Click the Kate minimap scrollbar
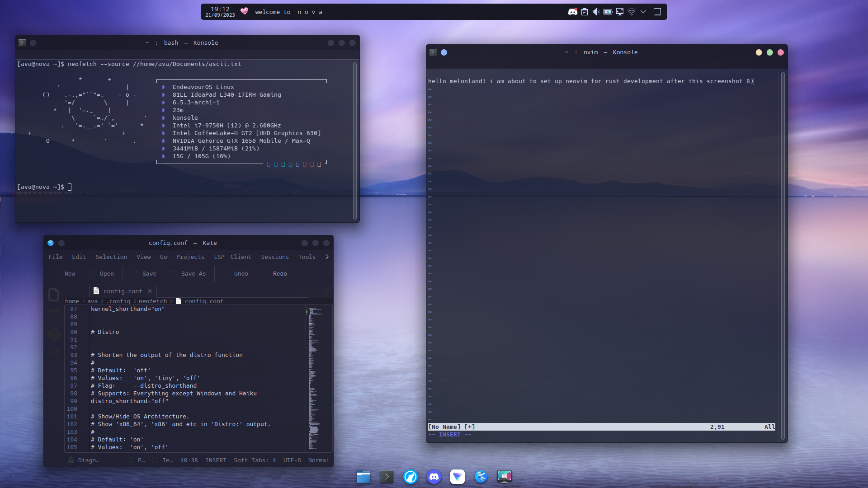This screenshot has height=488, width=868. [x=318, y=379]
